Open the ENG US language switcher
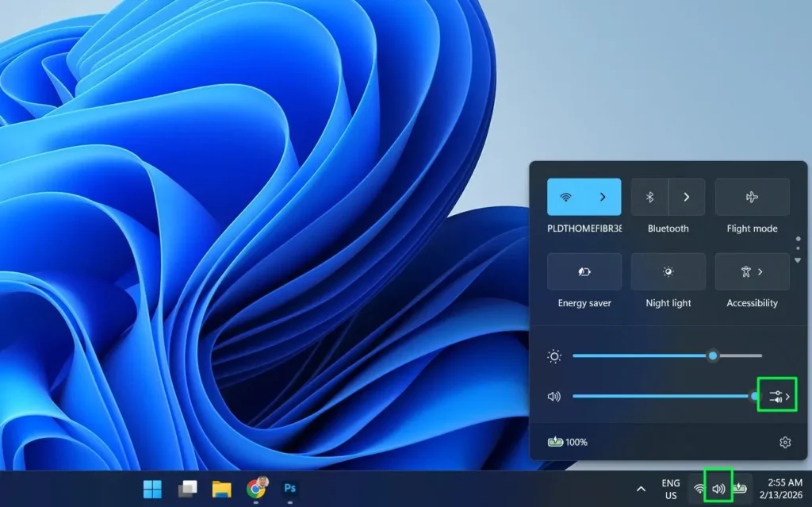This screenshot has width=812, height=507. tap(670, 488)
